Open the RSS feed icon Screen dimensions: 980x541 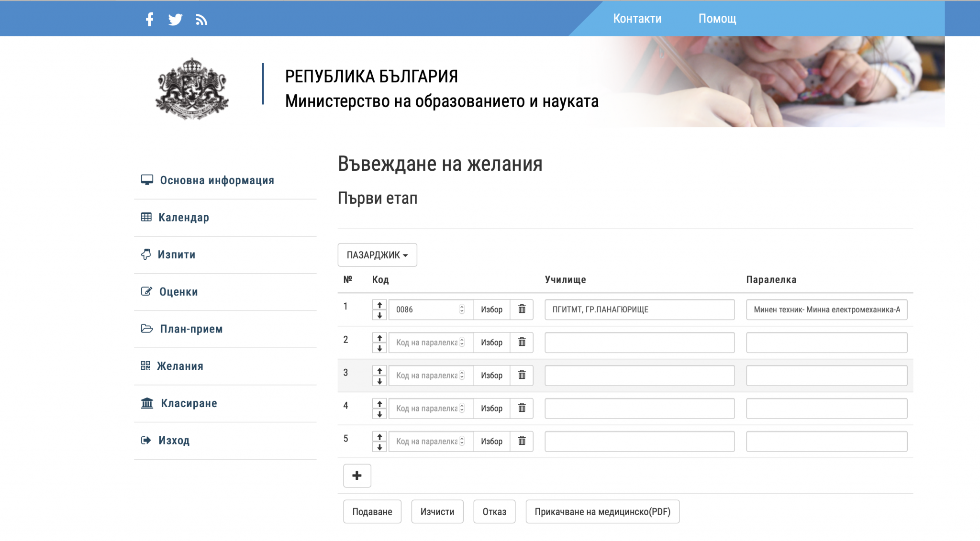(201, 20)
